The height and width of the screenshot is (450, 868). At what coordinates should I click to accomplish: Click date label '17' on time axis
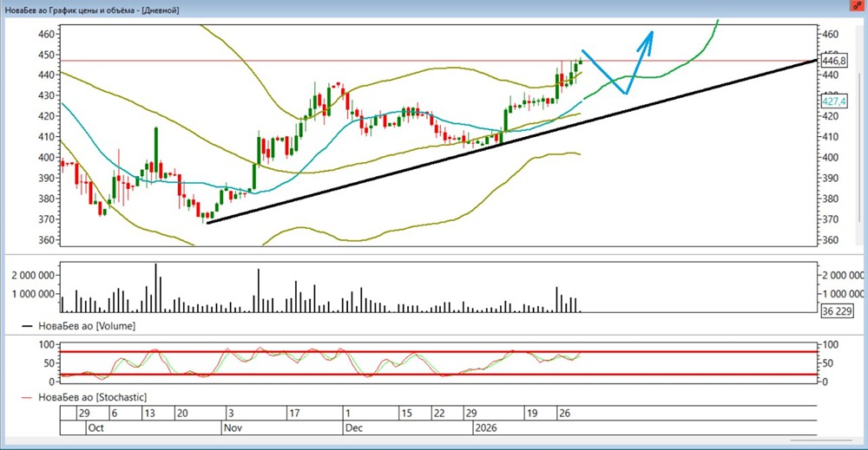tap(294, 413)
